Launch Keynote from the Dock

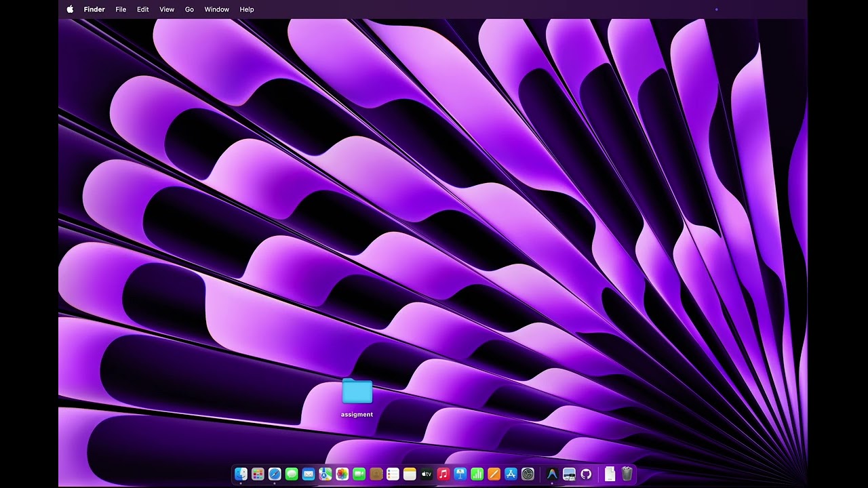coord(460,474)
